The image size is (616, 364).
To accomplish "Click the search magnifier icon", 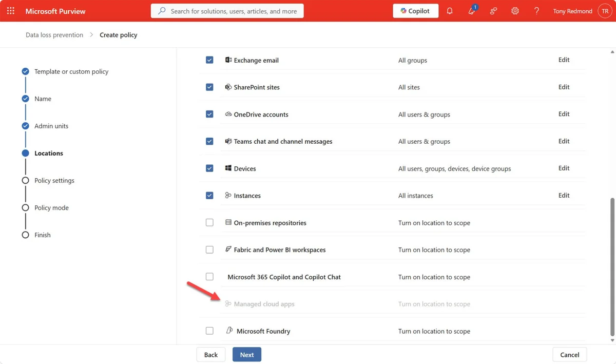I will (162, 11).
